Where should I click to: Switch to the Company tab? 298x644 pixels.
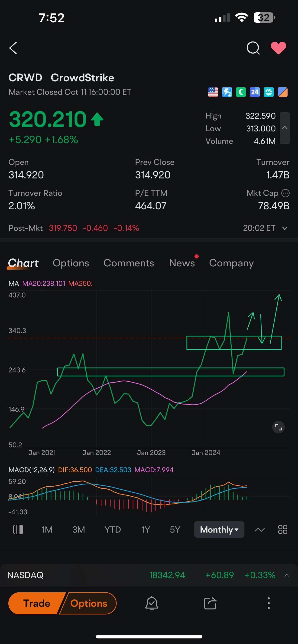[x=231, y=263]
